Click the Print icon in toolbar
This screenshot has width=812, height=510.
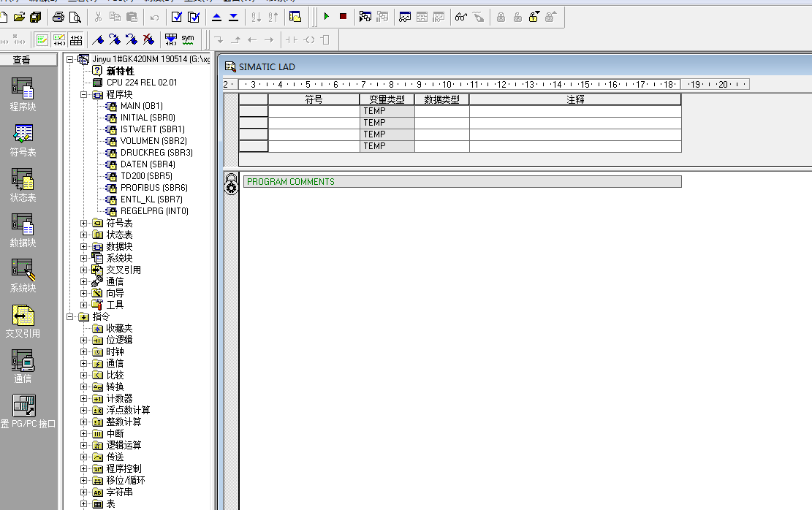[58, 17]
